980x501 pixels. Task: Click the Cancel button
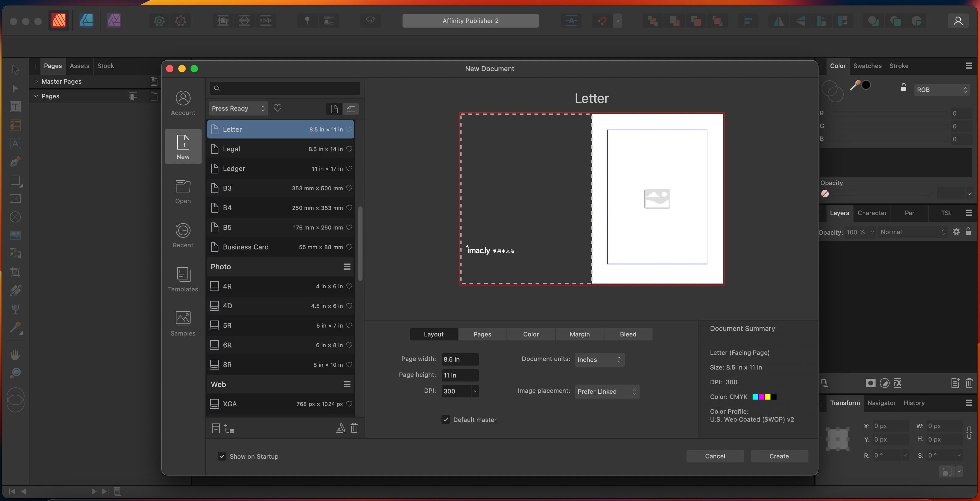point(715,456)
